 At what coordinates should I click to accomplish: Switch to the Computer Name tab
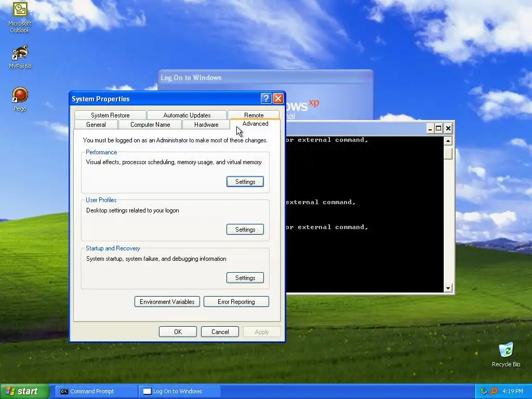point(150,125)
